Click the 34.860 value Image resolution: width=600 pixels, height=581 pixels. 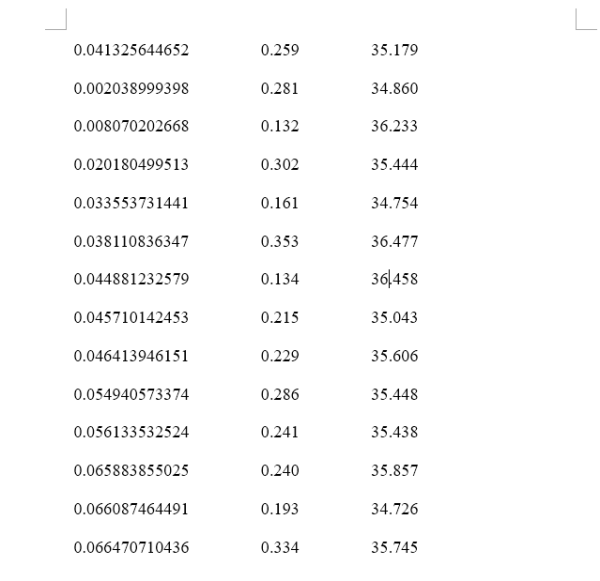[394, 89]
